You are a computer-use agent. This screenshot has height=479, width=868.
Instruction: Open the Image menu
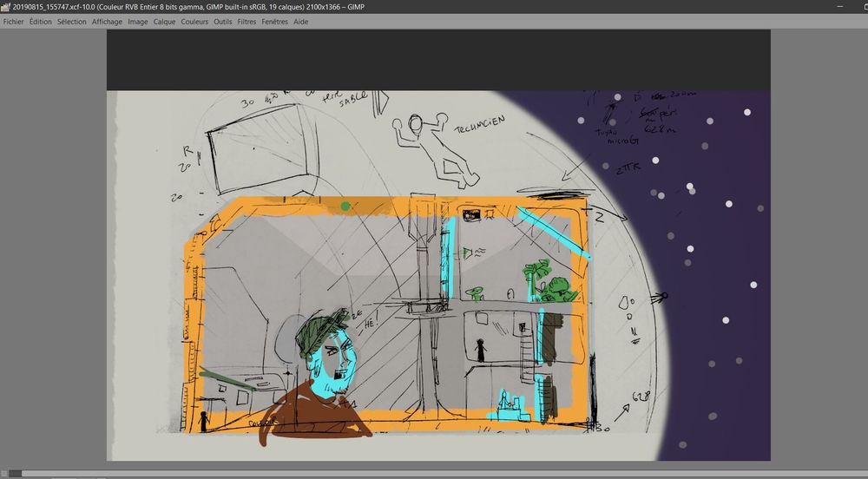[138, 22]
